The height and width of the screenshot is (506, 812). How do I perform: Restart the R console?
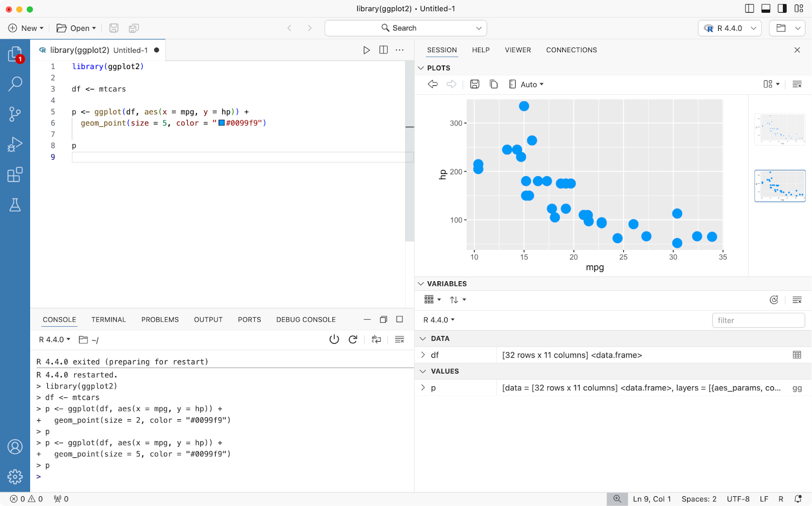[x=353, y=340]
